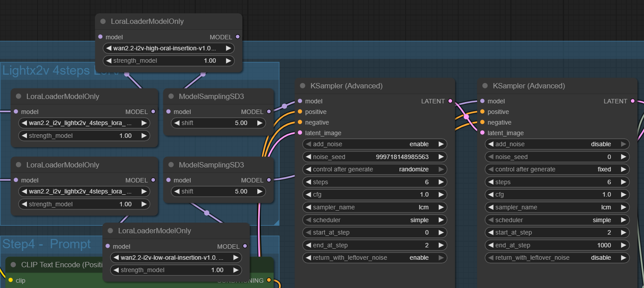This screenshot has width=644, height=288.
Task: Open the upper wan2.2_i2v_lightx2v_4steps_lora file selector
Action: click(x=84, y=123)
